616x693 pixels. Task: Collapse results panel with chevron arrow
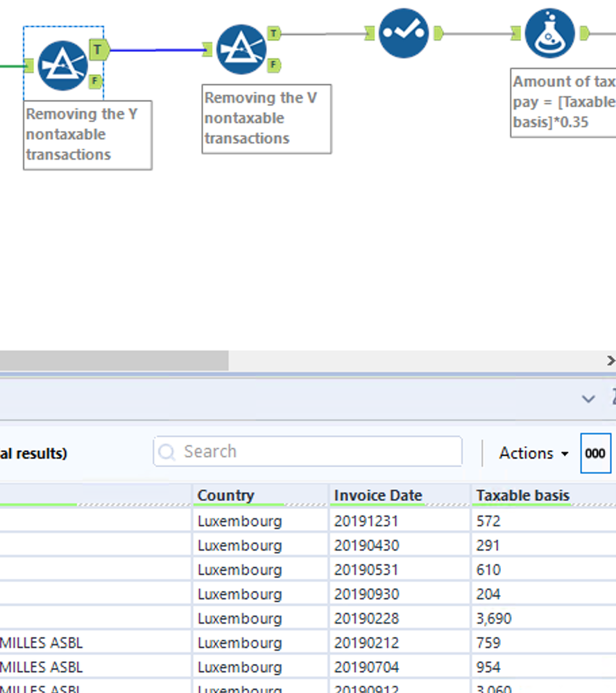click(x=588, y=399)
